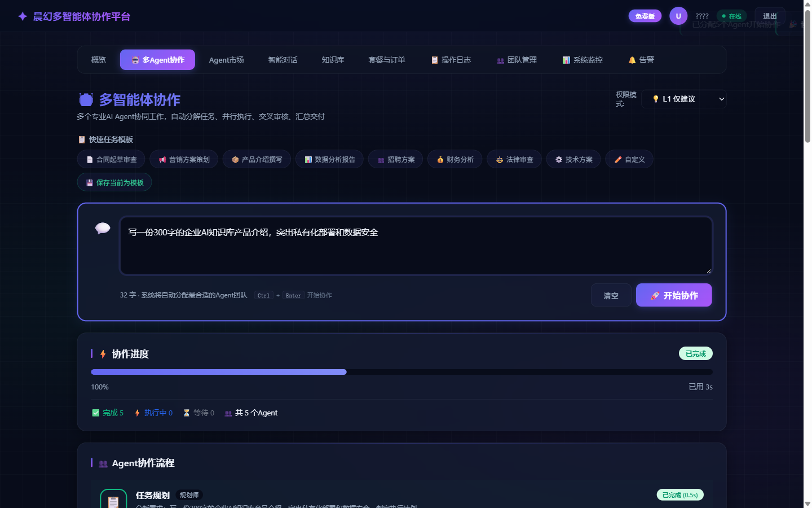Click the 退出 logout button

coord(770,16)
